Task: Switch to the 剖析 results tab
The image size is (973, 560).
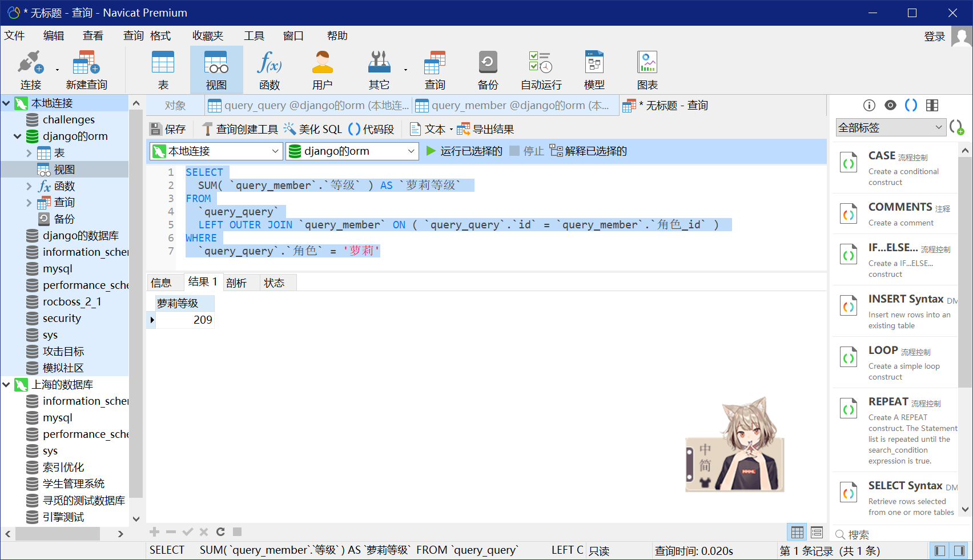Action: (239, 281)
